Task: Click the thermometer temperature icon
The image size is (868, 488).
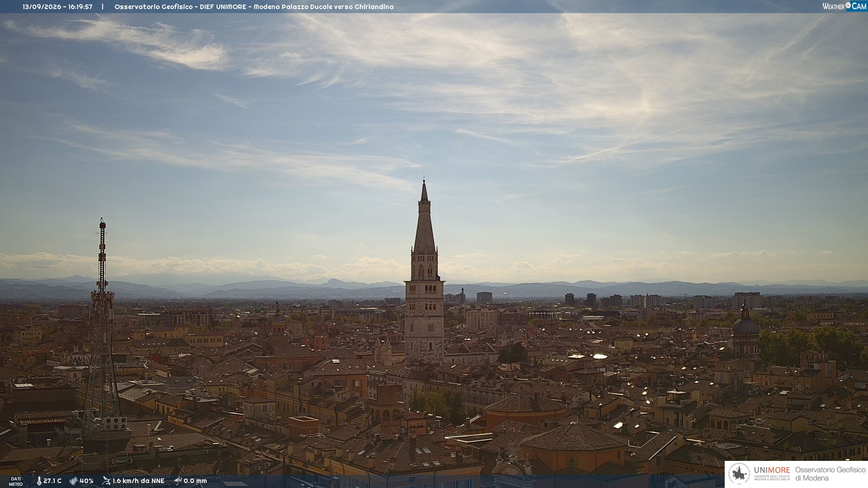Action: [39, 481]
